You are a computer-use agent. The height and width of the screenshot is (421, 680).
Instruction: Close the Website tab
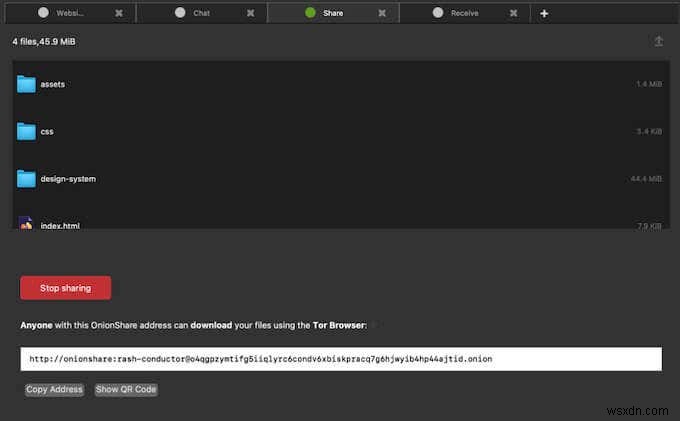coord(119,13)
